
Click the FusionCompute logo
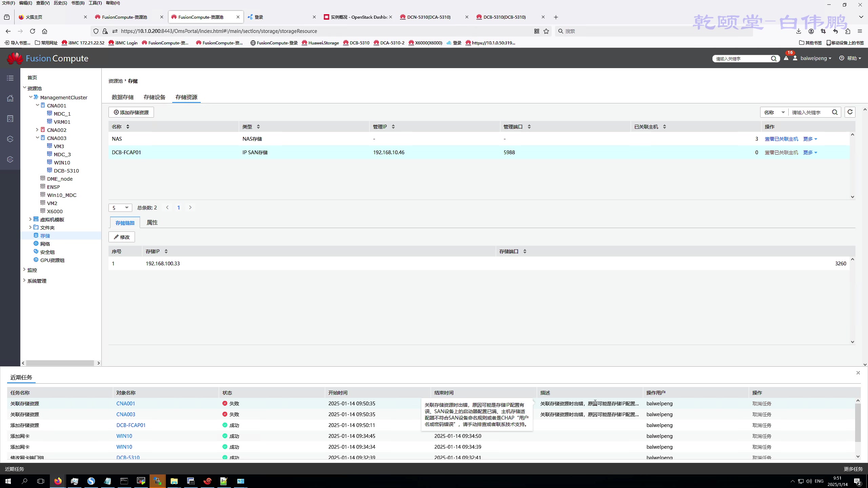(47, 58)
